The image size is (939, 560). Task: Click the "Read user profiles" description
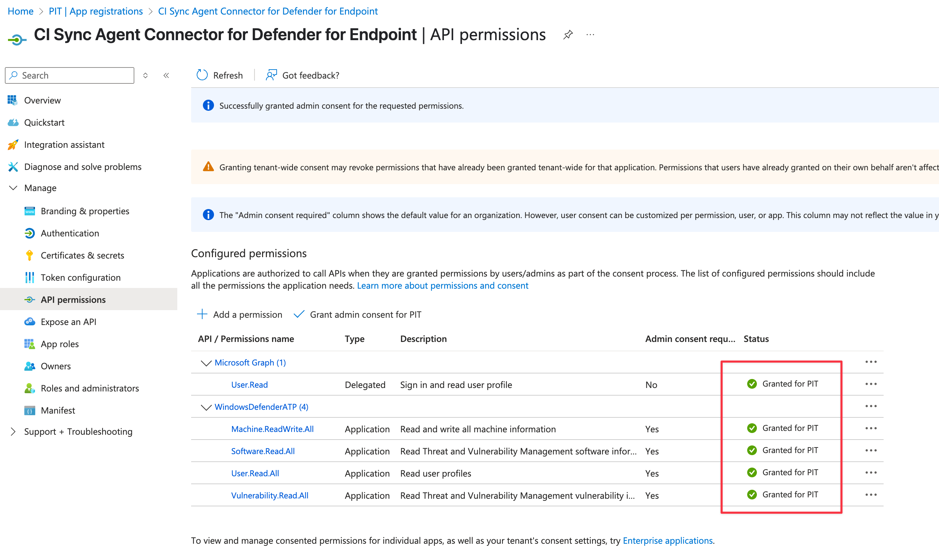pos(436,473)
